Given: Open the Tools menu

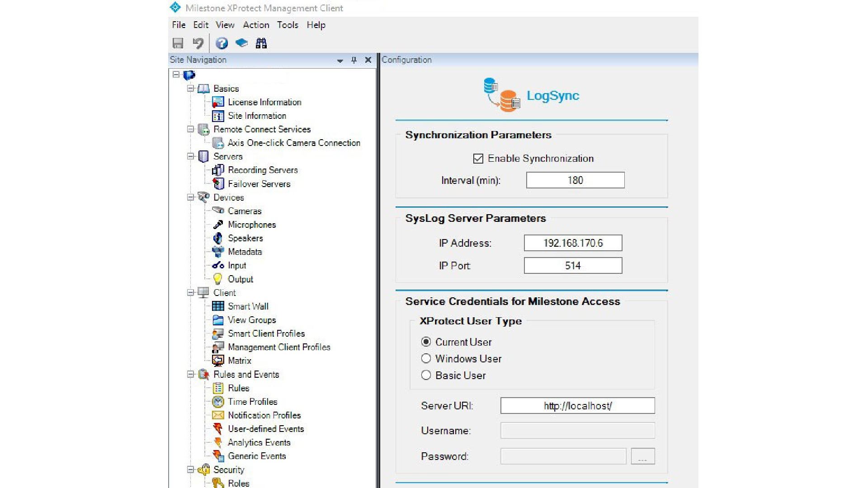Looking at the screenshot, I should pyautogui.click(x=288, y=25).
